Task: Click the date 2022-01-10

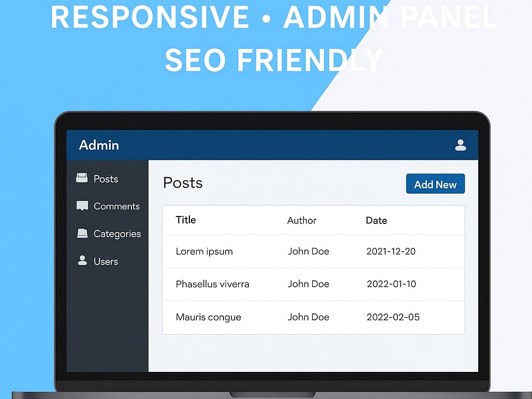Action: (x=391, y=284)
